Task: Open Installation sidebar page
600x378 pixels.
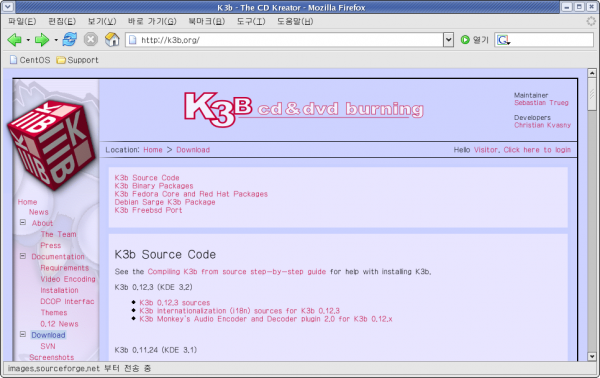Action: pyautogui.click(x=59, y=290)
